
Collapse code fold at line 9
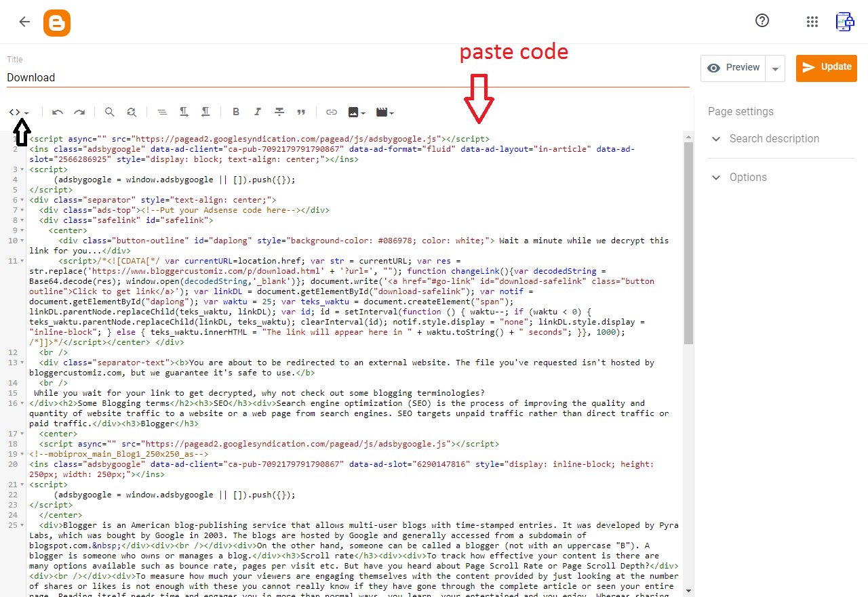(x=24, y=230)
